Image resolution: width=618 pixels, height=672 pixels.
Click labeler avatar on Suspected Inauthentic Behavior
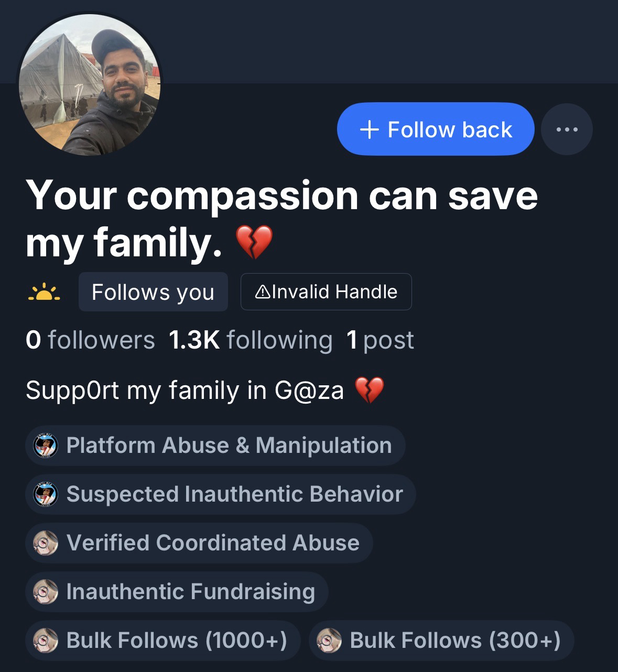pos(45,494)
